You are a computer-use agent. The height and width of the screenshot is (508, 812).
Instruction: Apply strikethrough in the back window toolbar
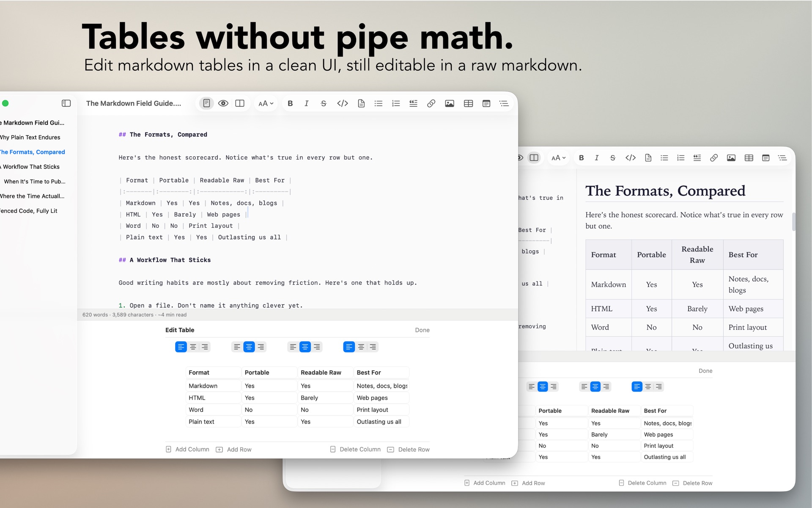point(613,158)
